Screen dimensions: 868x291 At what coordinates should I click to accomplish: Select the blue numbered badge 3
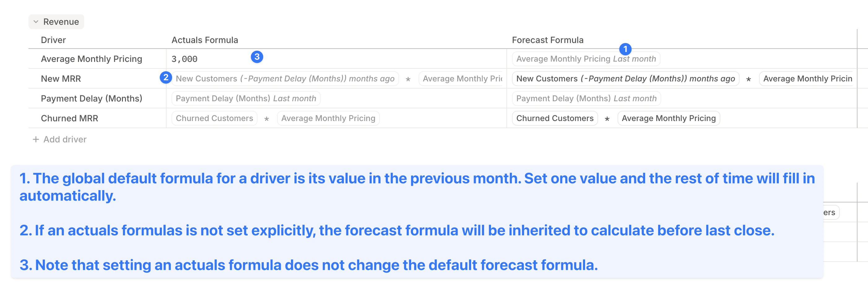coord(257,57)
